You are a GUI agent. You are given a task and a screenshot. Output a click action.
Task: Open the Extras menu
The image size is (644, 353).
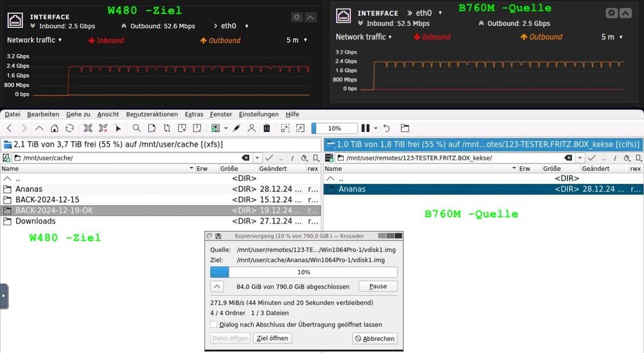pos(194,114)
